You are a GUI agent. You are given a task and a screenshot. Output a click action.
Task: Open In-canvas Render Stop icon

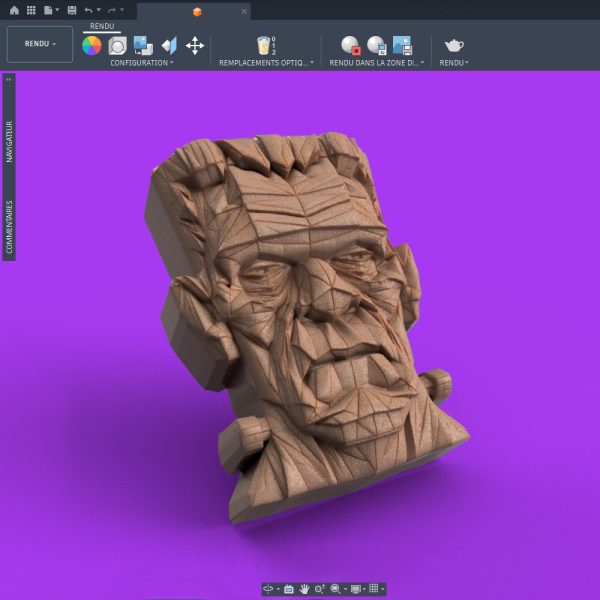click(351, 45)
